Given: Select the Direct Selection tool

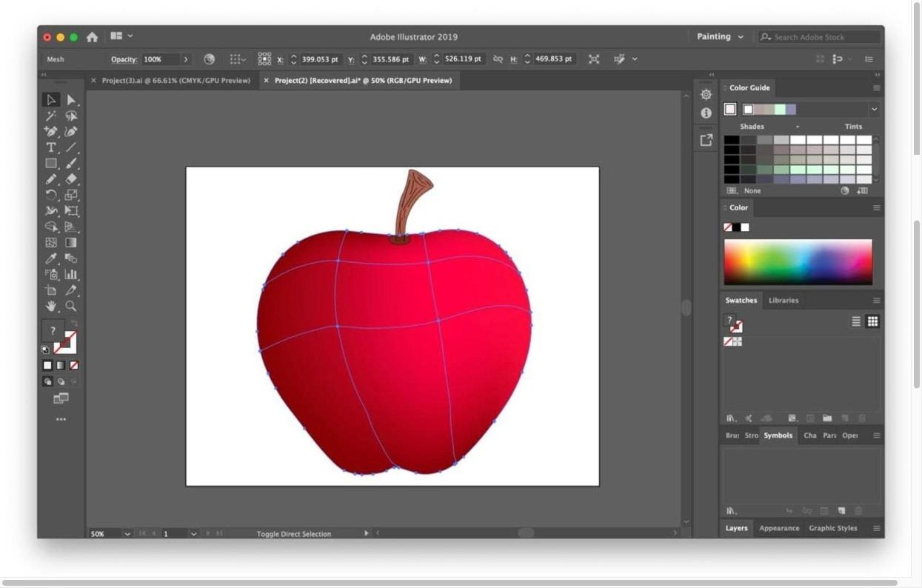Looking at the screenshot, I should 71,100.
